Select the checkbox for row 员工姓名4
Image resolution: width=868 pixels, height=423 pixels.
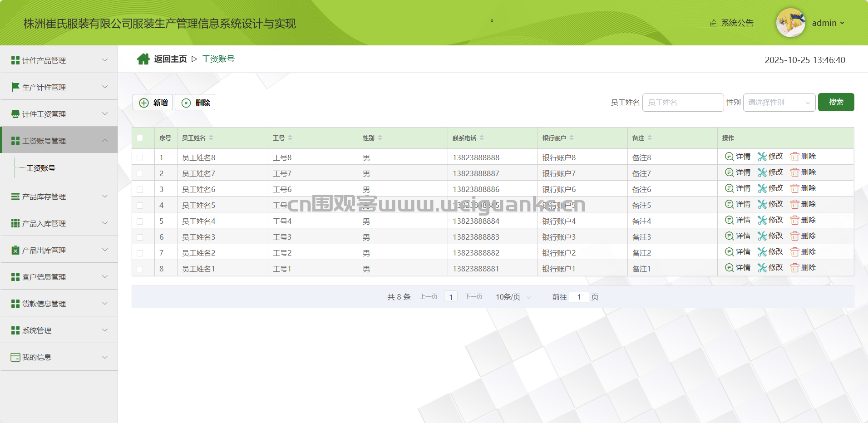[140, 221]
